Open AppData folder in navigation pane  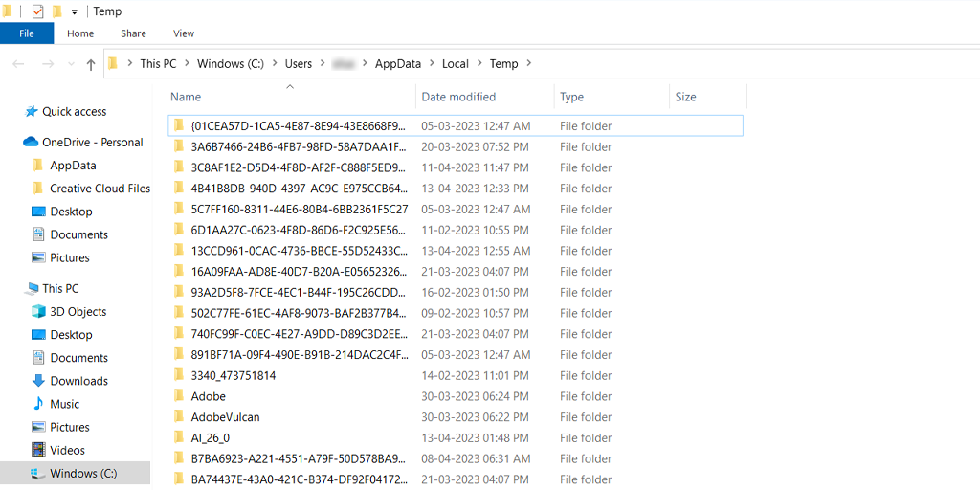click(x=73, y=166)
